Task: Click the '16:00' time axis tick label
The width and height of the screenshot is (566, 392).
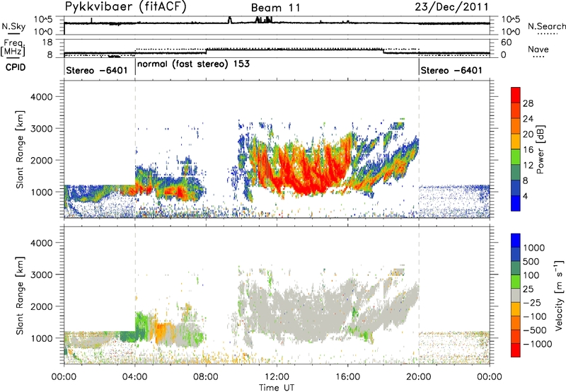Action: pos(348,377)
